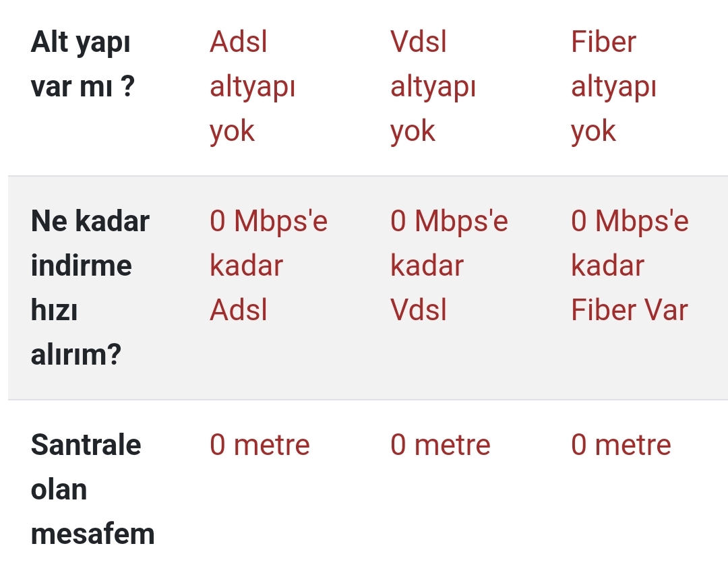Select the "Alt yapı var mı ?" row header
The height and width of the screenshot is (579, 728).
point(82,65)
